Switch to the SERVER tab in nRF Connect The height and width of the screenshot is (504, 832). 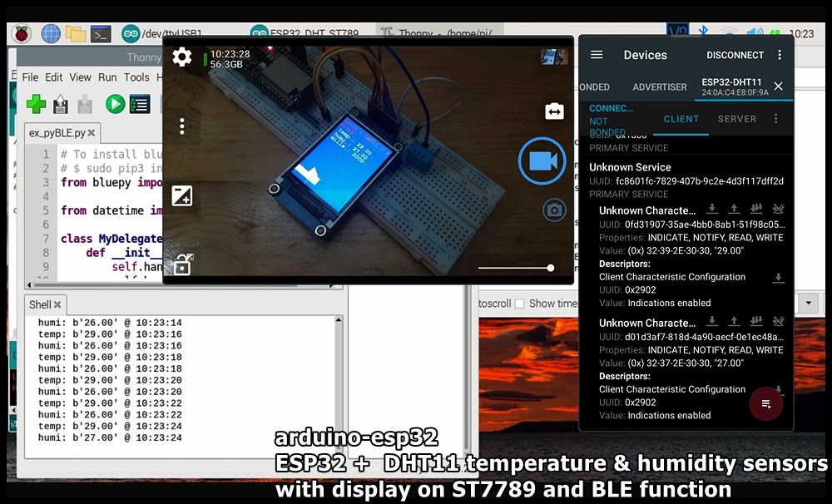click(736, 119)
